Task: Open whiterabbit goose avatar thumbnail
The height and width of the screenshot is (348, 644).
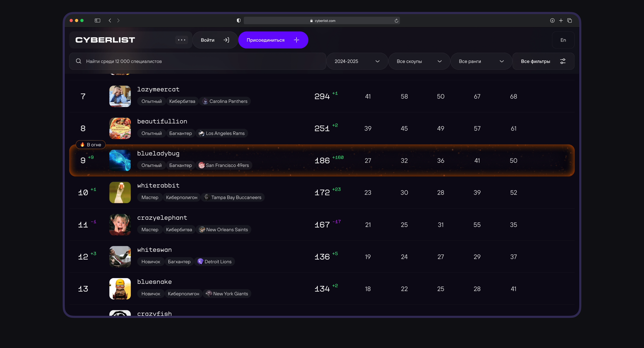Action: (120, 192)
